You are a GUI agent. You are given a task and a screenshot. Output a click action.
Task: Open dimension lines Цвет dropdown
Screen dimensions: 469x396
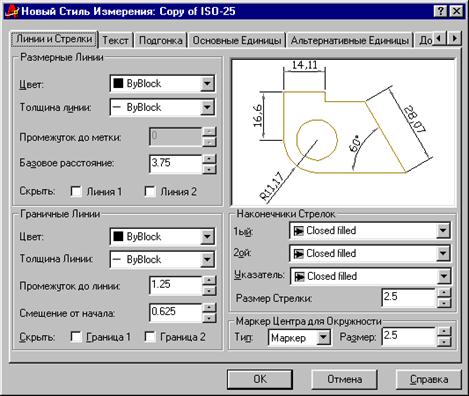point(162,83)
